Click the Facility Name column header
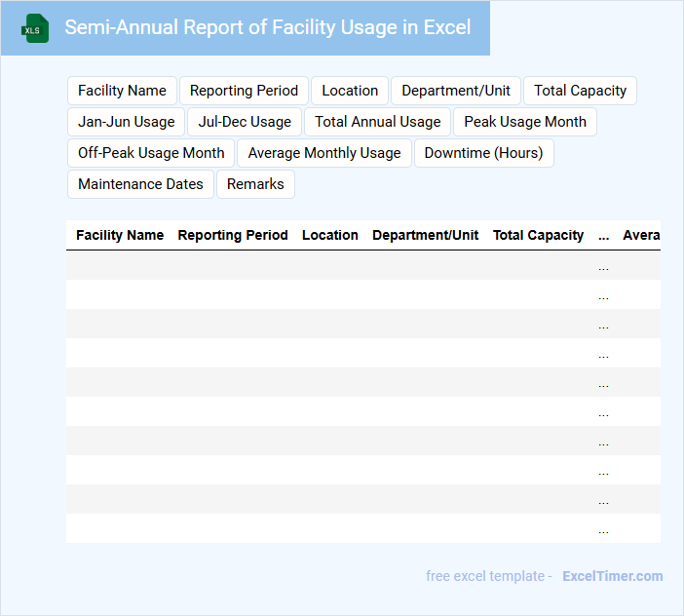The width and height of the screenshot is (684, 616). click(x=120, y=235)
